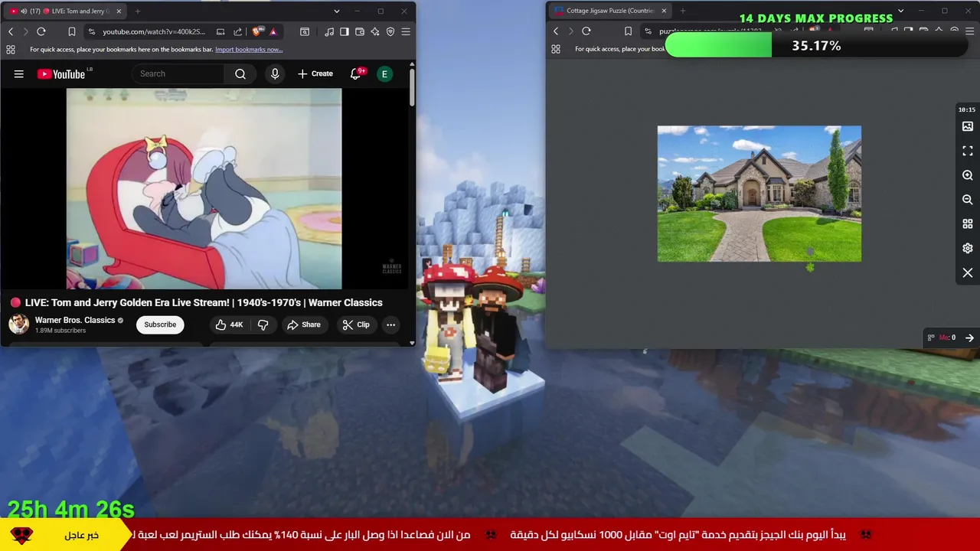This screenshot has height=551, width=980.
Task: Like the video with 44K likes
Action: coord(229,324)
